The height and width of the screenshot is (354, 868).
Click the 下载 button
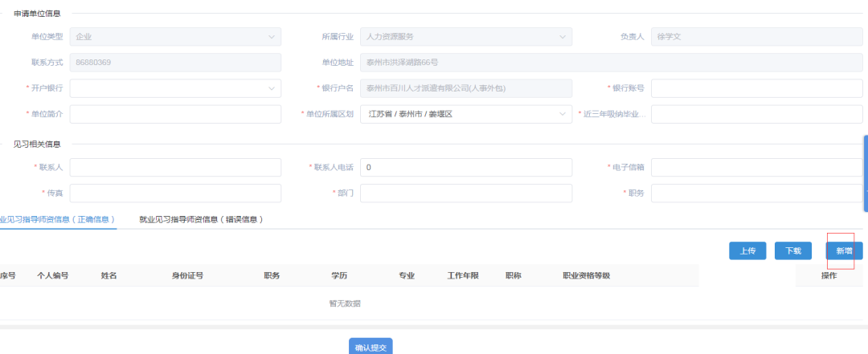tap(792, 251)
